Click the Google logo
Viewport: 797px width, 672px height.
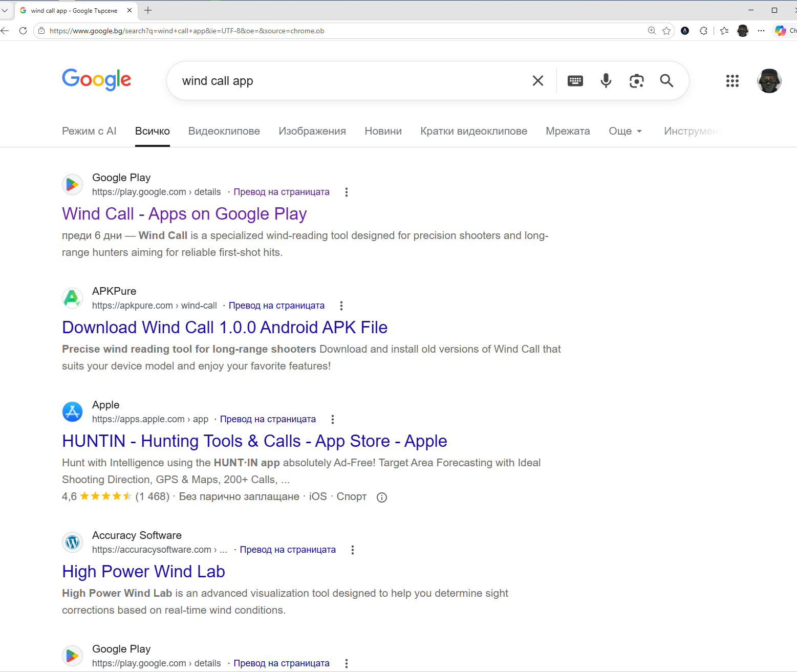point(97,80)
